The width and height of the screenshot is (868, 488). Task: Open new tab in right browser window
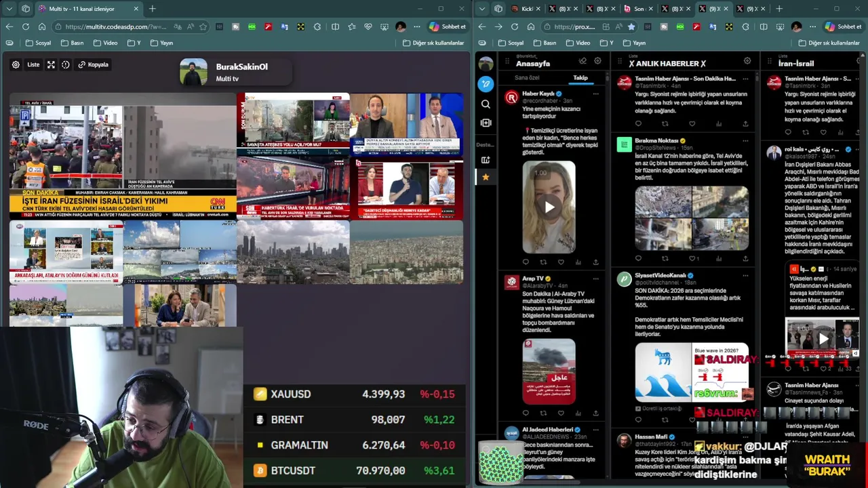778,9
